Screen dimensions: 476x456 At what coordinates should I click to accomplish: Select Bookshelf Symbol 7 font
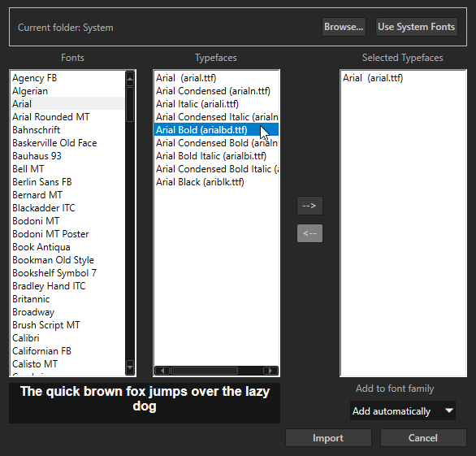tap(67, 273)
